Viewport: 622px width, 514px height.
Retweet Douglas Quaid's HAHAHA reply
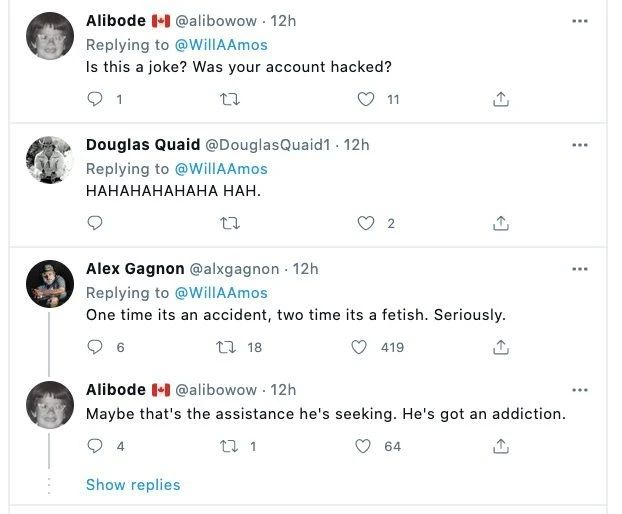[231, 223]
